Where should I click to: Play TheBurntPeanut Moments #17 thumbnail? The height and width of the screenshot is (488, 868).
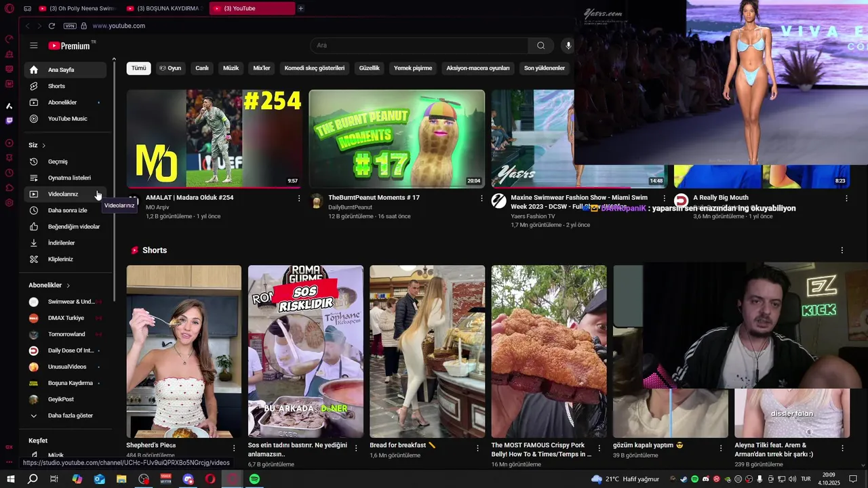tap(397, 138)
